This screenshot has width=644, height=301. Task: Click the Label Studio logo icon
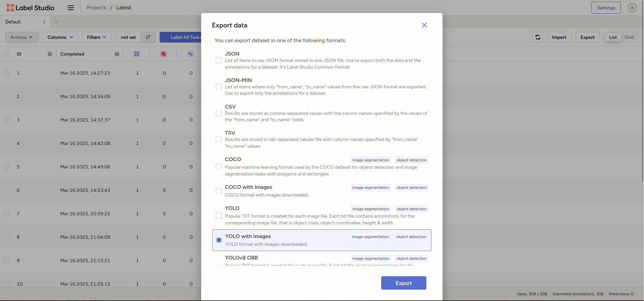pyautogui.click(x=10, y=8)
